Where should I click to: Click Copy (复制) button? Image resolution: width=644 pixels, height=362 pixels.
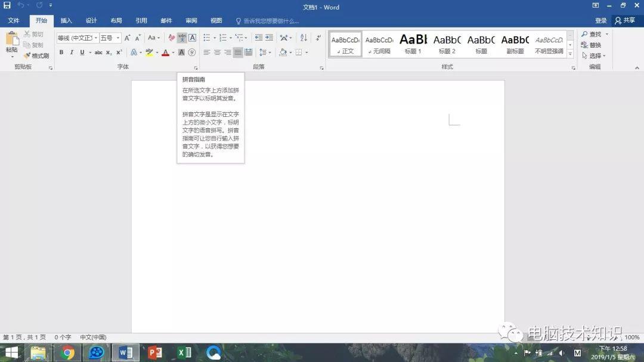pyautogui.click(x=33, y=45)
